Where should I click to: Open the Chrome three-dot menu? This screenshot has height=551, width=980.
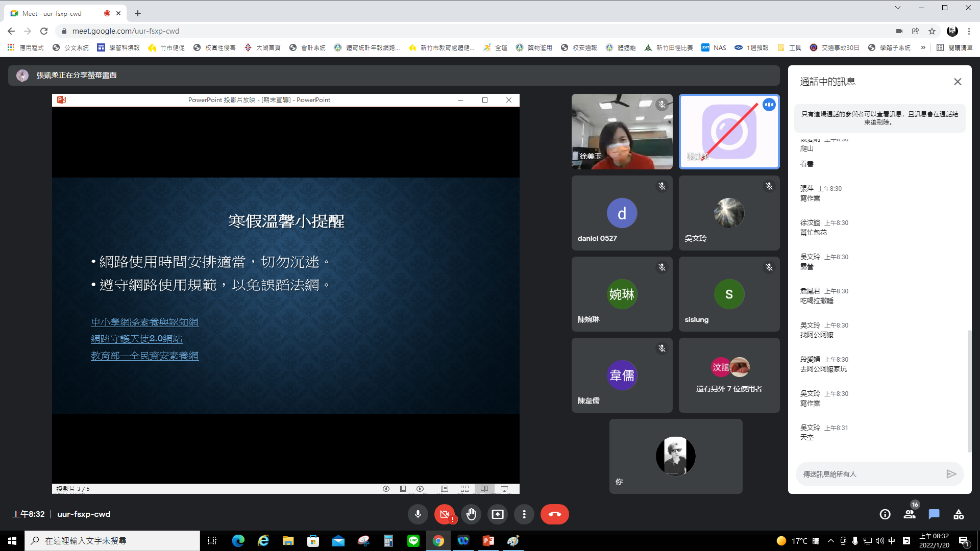tap(969, 31)
